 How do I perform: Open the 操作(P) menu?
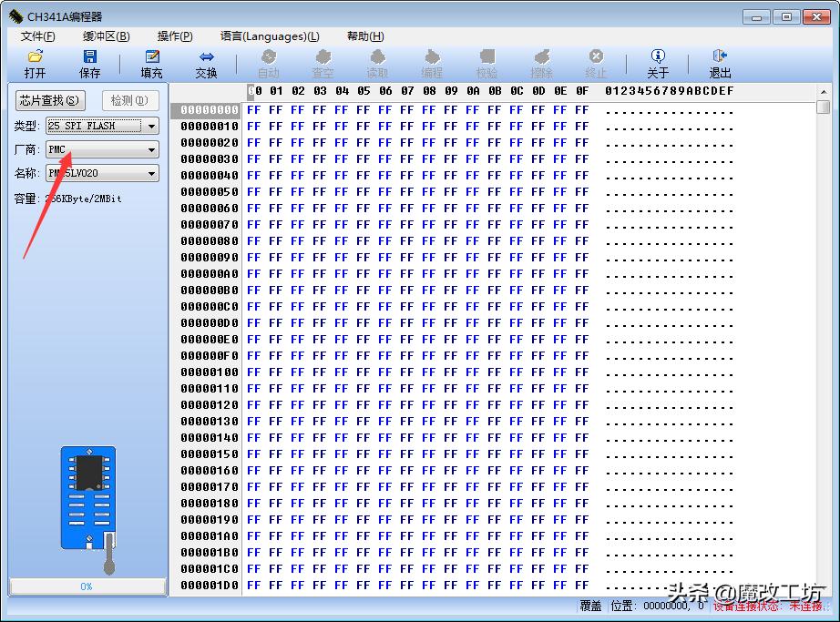coord(175,36)
